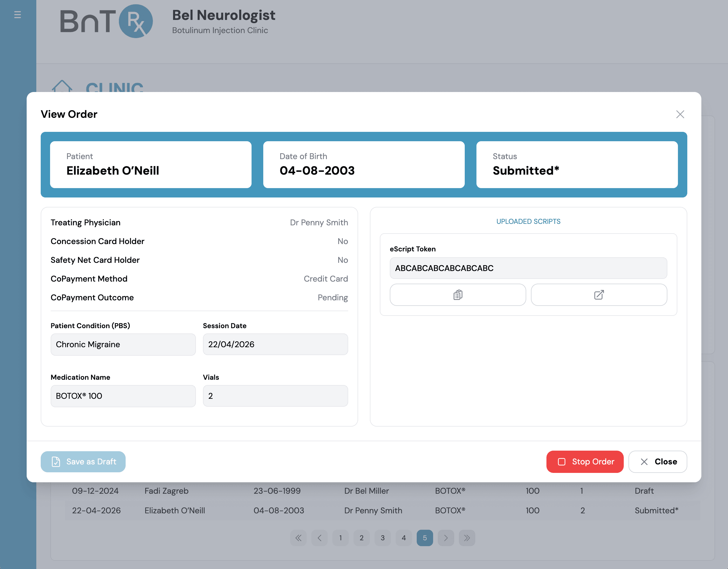Select page 4 in pagination
The image size is (728, 569).
click(x=404, y=538)
